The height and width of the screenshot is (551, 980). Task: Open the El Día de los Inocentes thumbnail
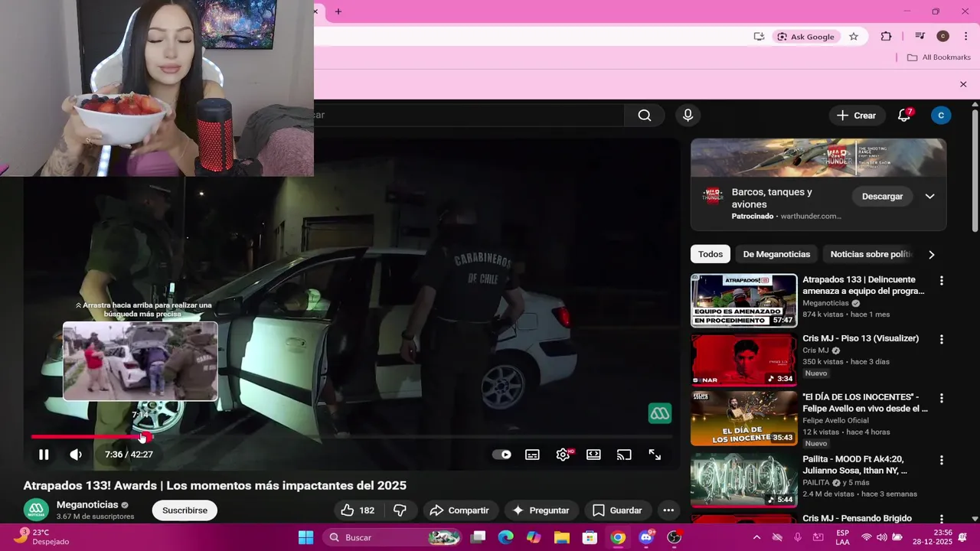coord(744,418)
